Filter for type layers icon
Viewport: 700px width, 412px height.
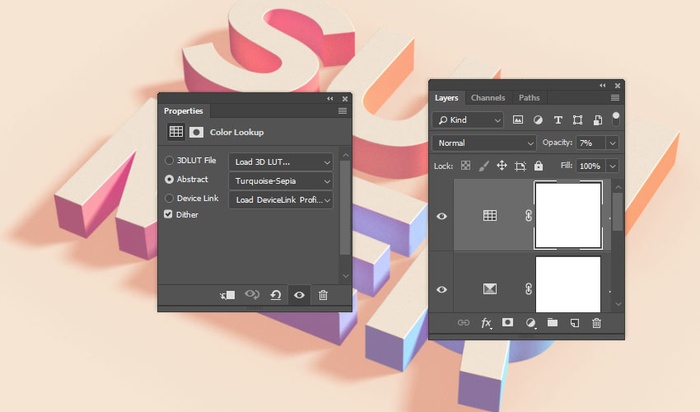coord(558,120)
